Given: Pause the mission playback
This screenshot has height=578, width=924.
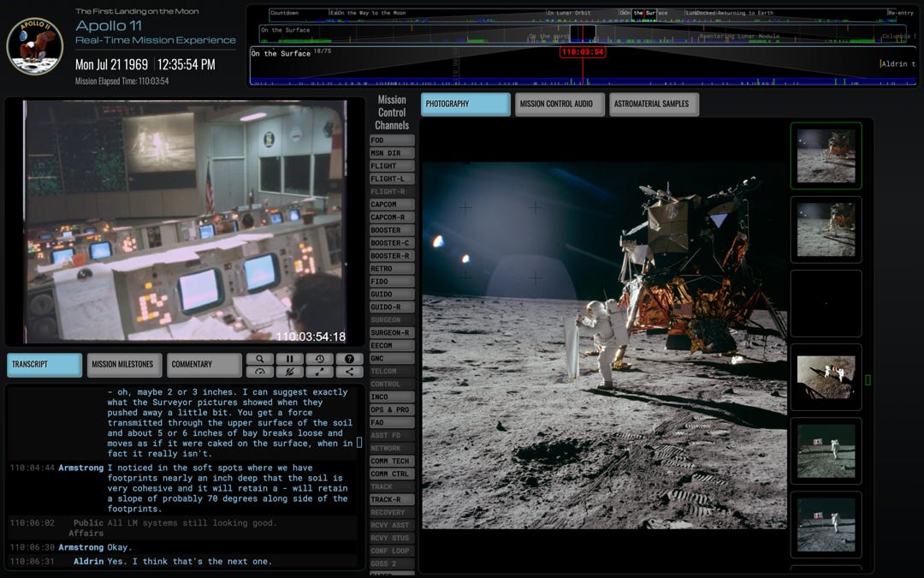Looking at the screenshot, I should tap(289, 359).
